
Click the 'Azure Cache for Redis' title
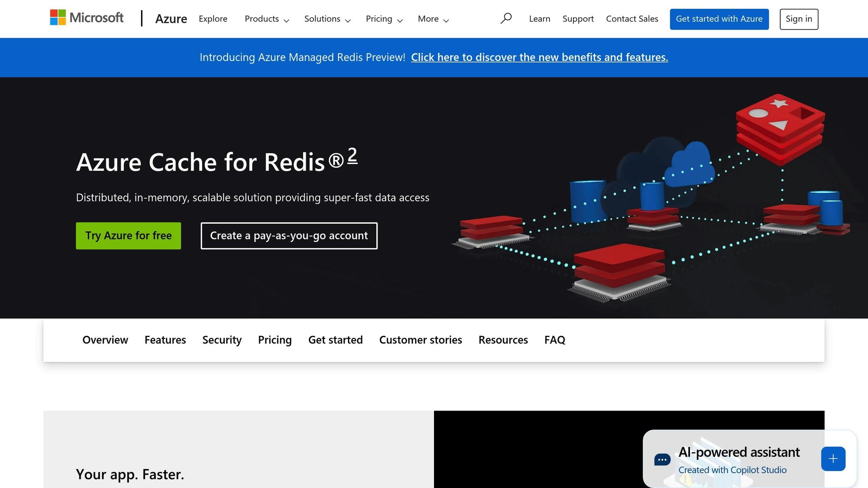(x=210, y=162)
